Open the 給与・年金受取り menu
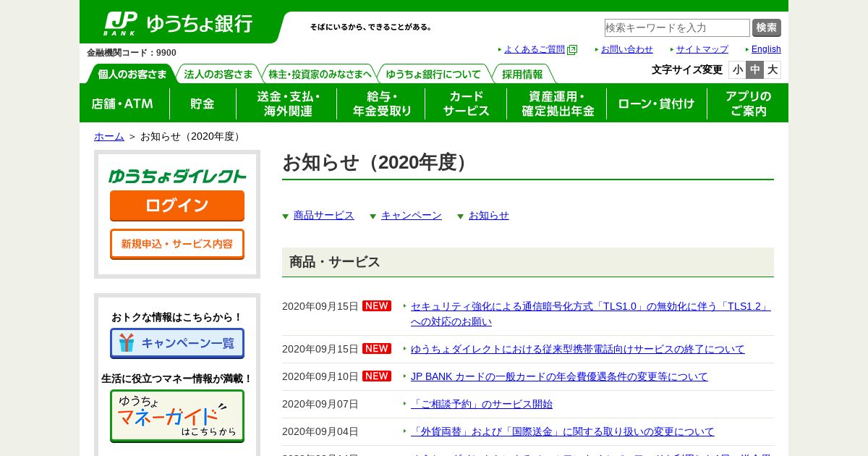868x456 pixels. [381, 104]
